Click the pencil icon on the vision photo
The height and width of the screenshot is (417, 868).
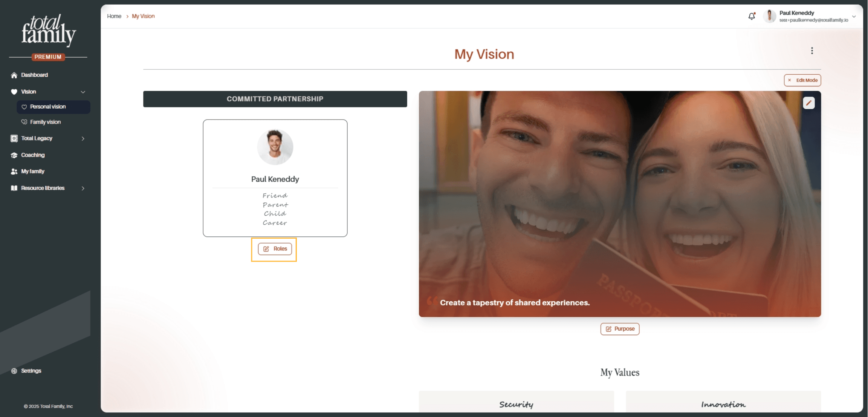pos(808,103)
